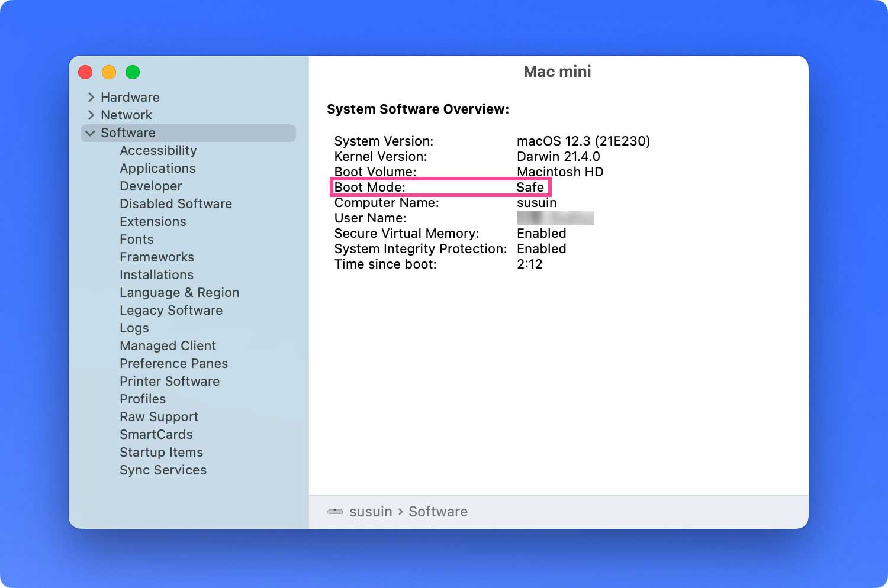
Task: Select Disabled Software in sidebar
Action: point(176,204)
